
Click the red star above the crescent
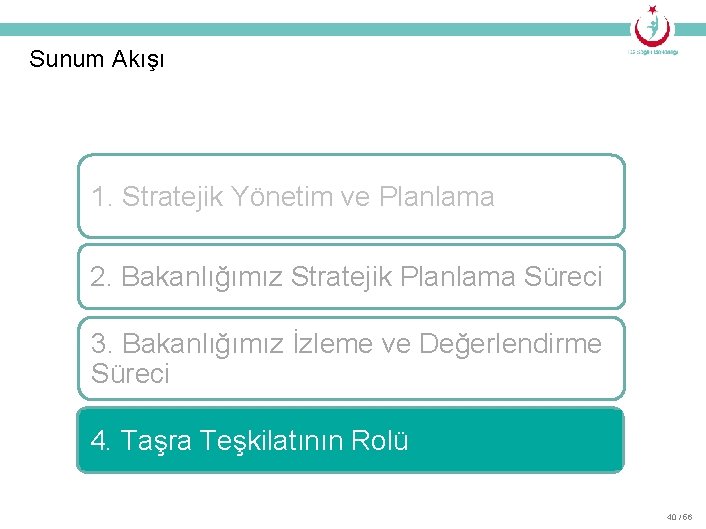[653, 9]
